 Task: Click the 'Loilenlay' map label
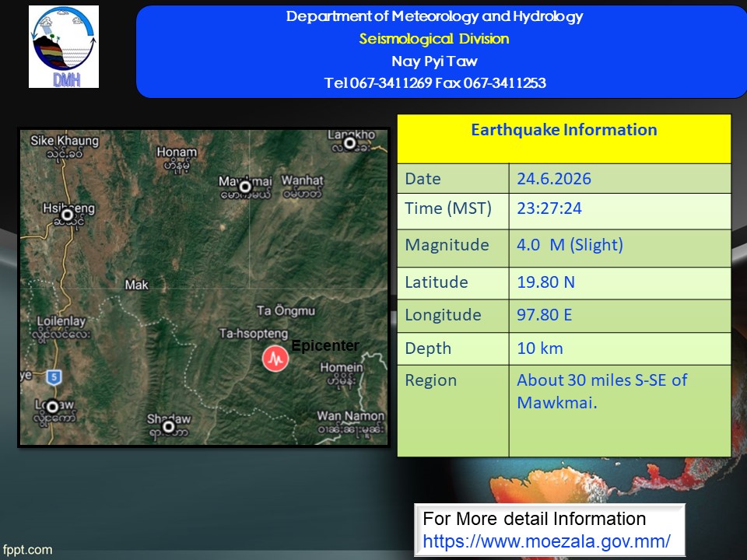coord(61,321)
